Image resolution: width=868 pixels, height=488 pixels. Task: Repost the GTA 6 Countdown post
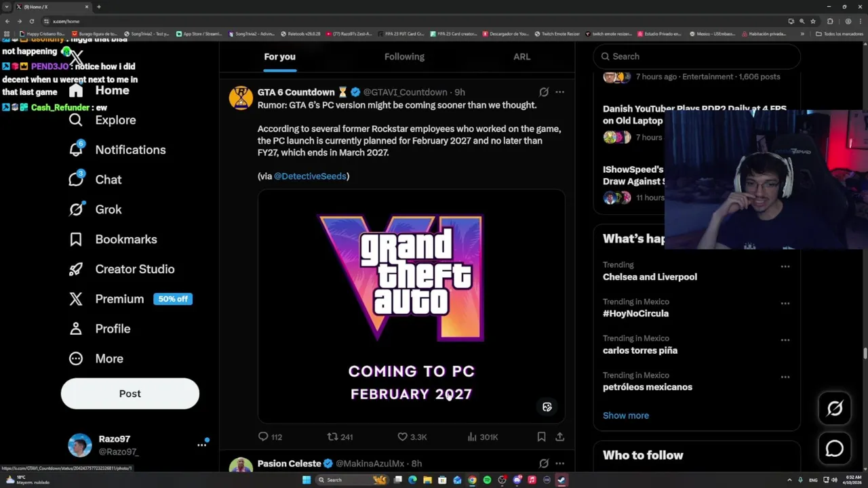340,437
